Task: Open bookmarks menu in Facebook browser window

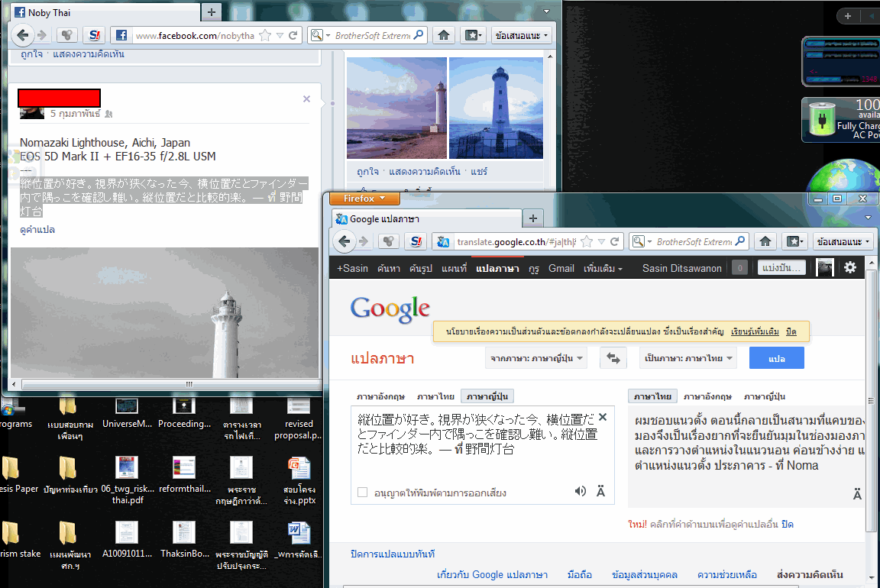Action: tap(473, 35)
